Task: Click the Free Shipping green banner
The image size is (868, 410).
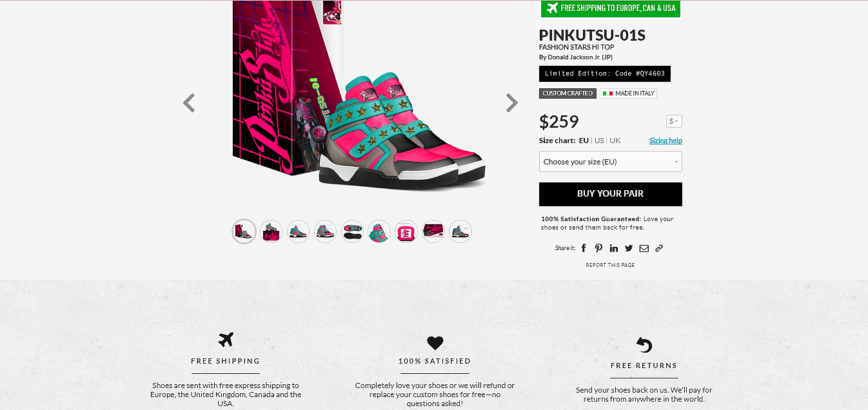Action: tap(610, 8)
